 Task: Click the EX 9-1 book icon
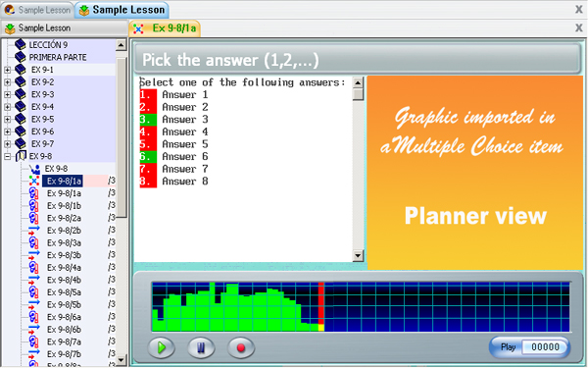coord(20,70)
